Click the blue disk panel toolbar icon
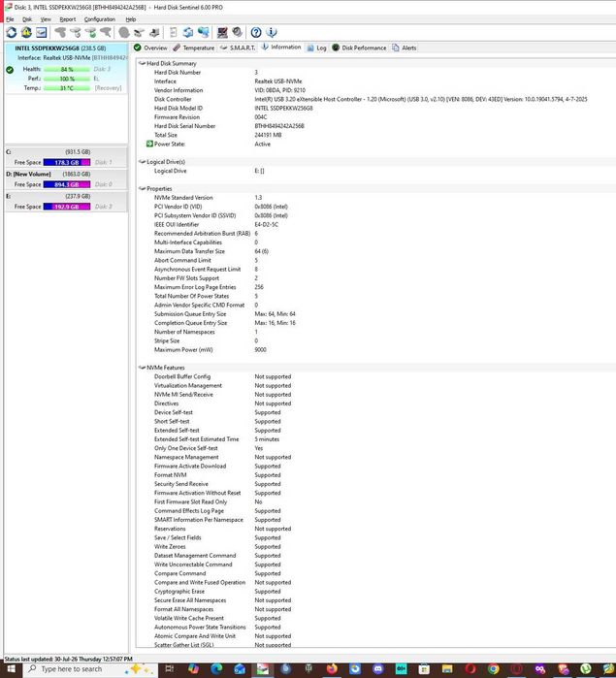Viewport: 616px width, 678px height. click(41, 32)
